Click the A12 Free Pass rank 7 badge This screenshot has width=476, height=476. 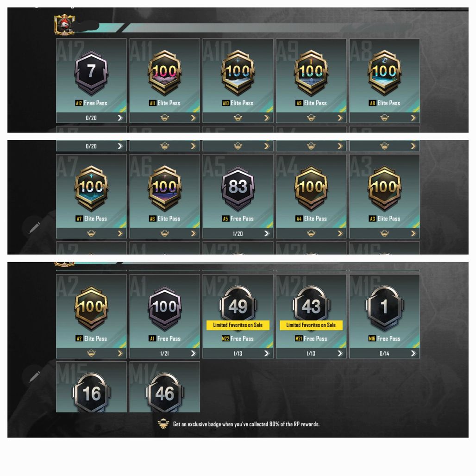click(x=91, y=73)
